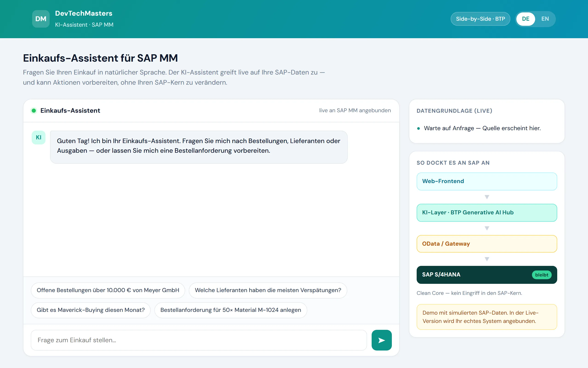588x368 pixels.
Task: Click the 'Fragen Sie Ihren Einkauf' intro paragraph
Action: [174, 78]
